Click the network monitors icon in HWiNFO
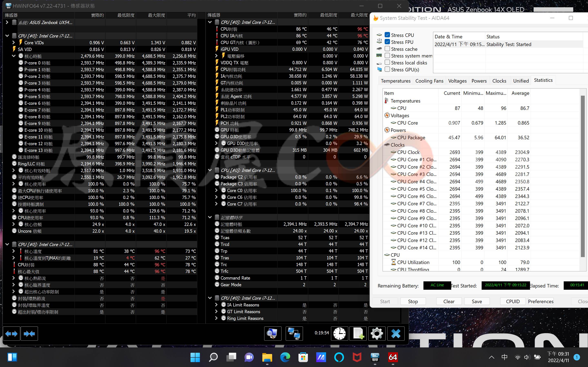 (294, 334)
